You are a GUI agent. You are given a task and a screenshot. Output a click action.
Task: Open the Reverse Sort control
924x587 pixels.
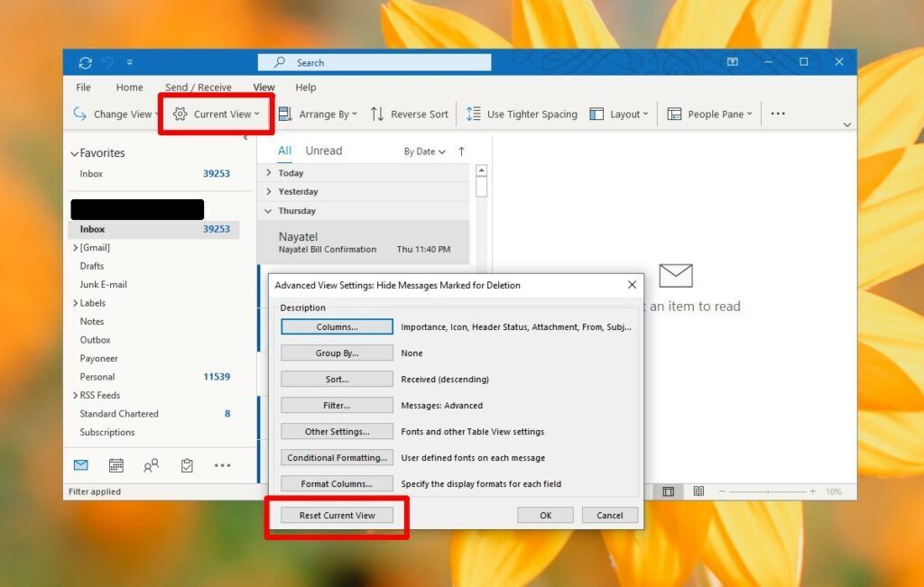coord(411,114)
